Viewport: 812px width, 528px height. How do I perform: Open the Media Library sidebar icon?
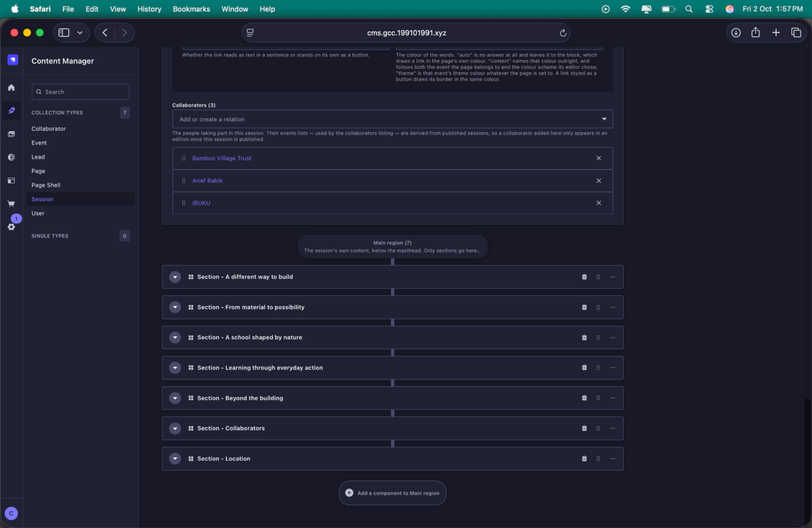pos(12,134)
